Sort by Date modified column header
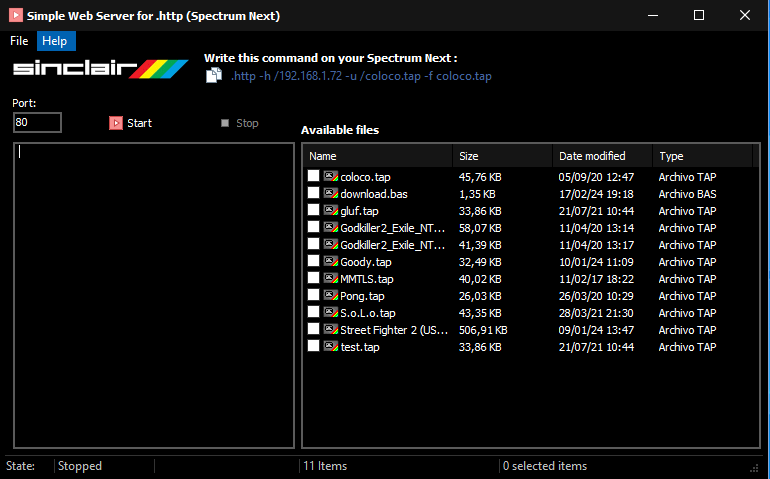This screenshot has height=479, width=770. pyautogui.click(x=602, y=156)
